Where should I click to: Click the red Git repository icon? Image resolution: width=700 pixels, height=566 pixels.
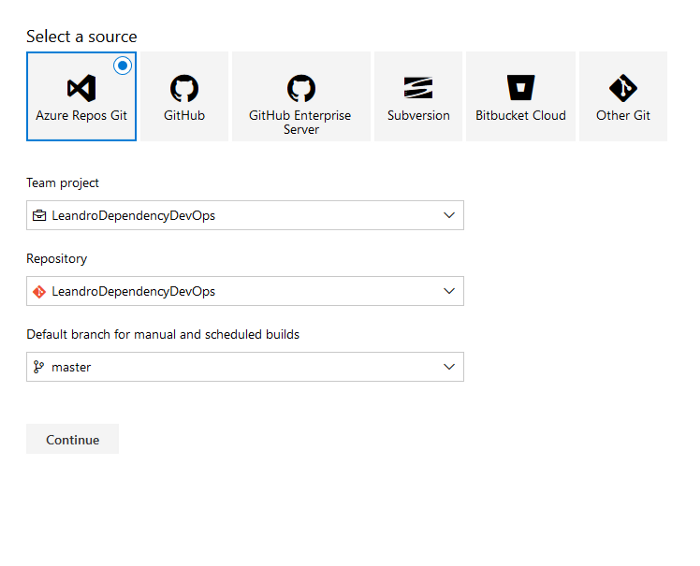(x=39, y=291)
